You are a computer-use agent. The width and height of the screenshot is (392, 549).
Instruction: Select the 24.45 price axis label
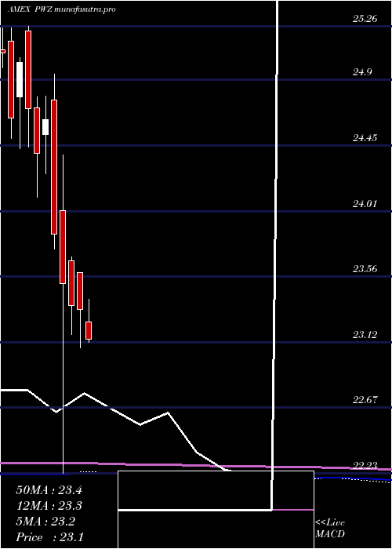365,138
